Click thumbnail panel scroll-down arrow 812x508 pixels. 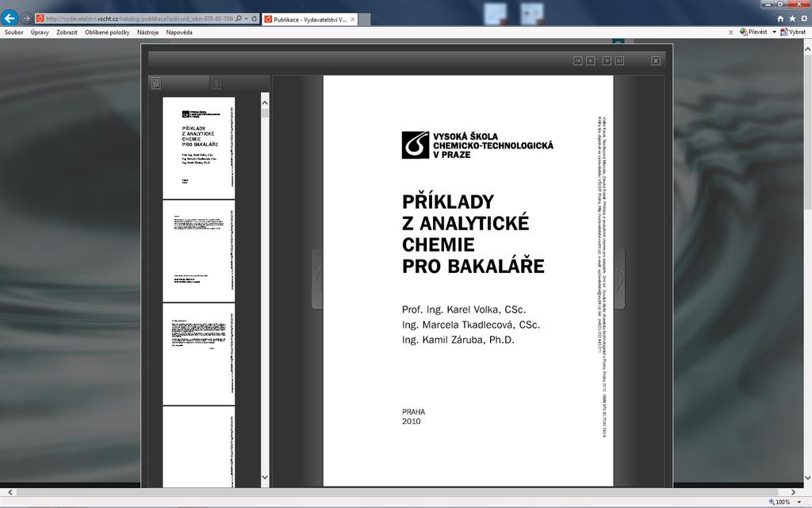point(265,477)
